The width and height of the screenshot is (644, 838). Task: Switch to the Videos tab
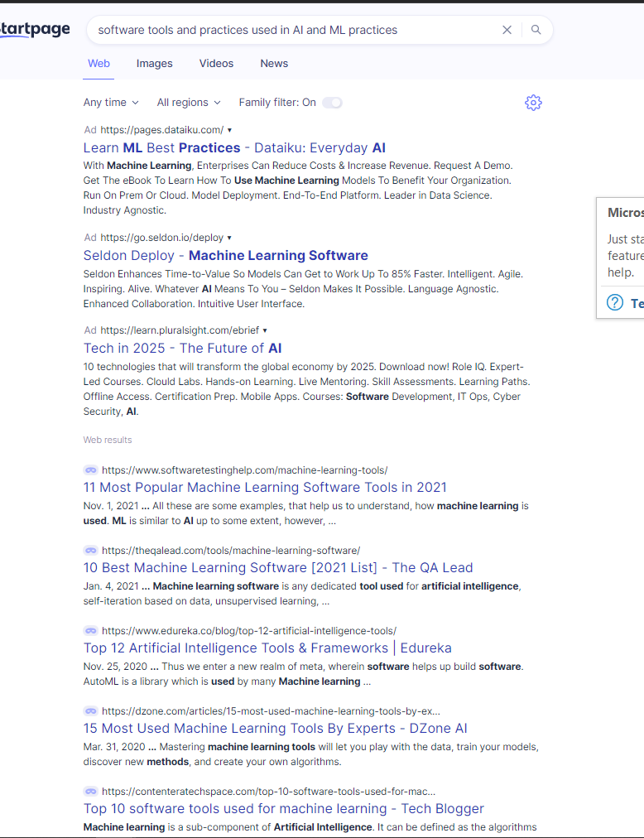coord(216,64)
